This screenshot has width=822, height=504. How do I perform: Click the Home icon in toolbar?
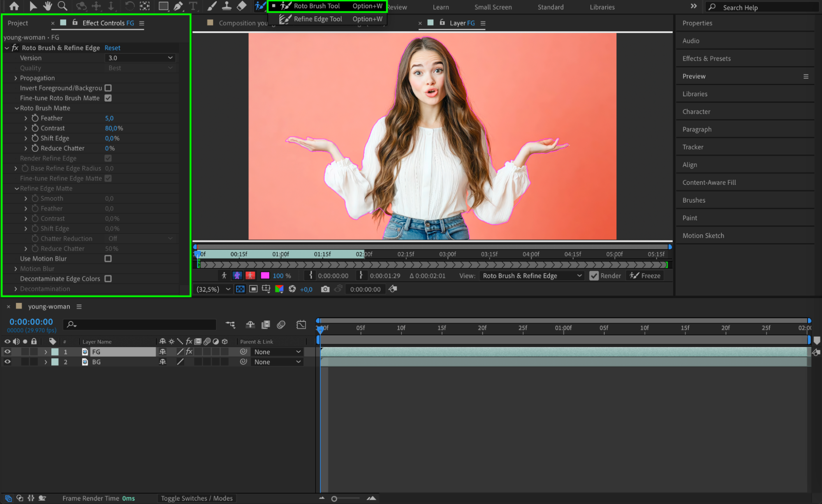click(14, 6)
